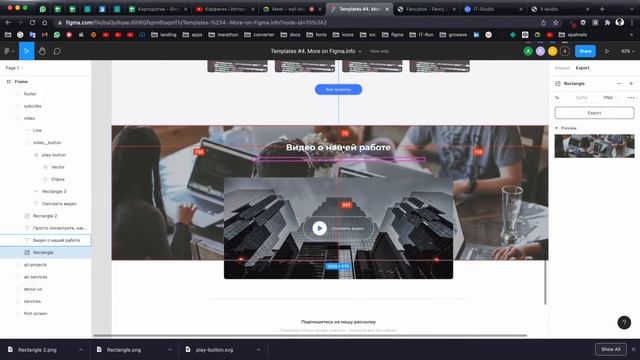Image resolution: width=640 pixels, height=360 pixels.
Task: Open the landing bookmarks folder
Action: coord(164,35)
